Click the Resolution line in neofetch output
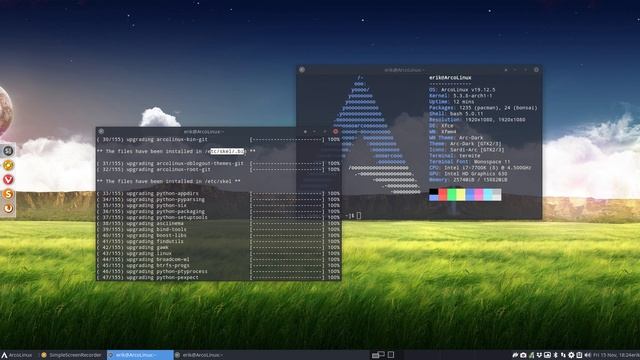The width and height of the screenshot is (640, 360). [x=477, y=120]
